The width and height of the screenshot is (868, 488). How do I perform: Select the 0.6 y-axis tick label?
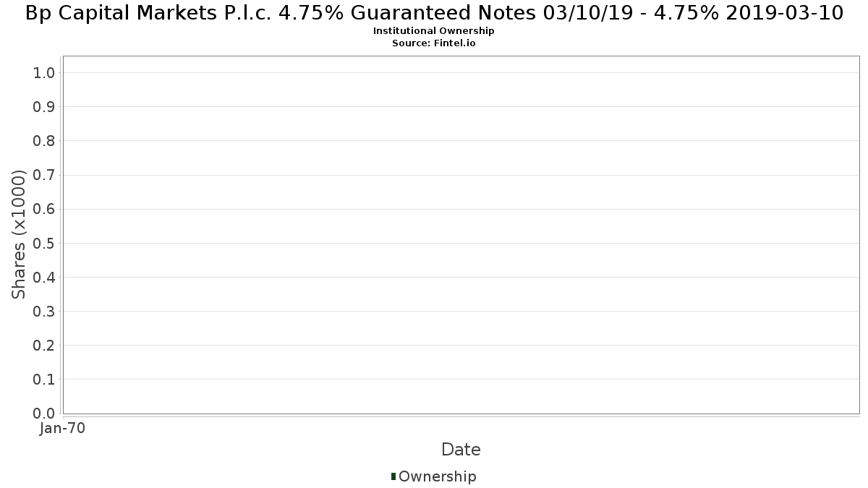pos(45,209)
